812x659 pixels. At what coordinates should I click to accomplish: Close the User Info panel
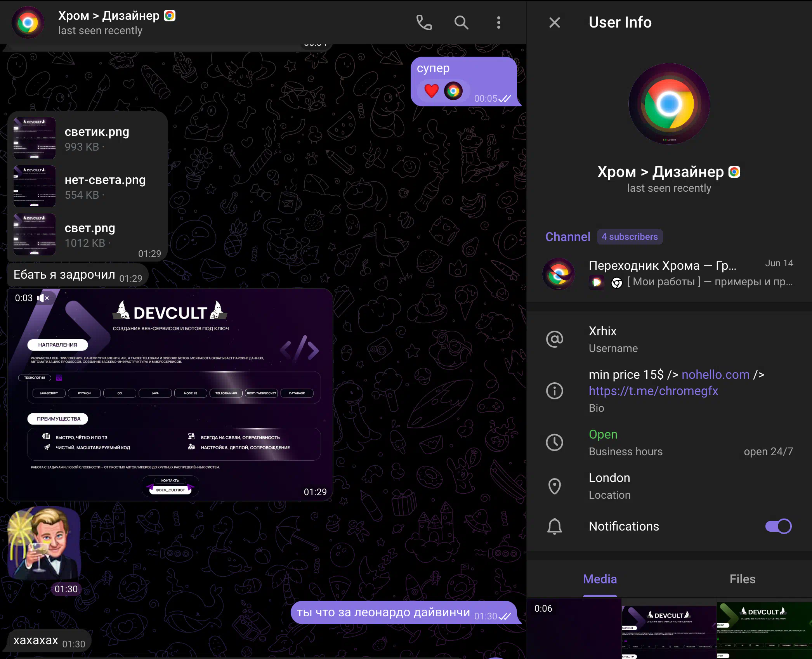pos(555,23)
